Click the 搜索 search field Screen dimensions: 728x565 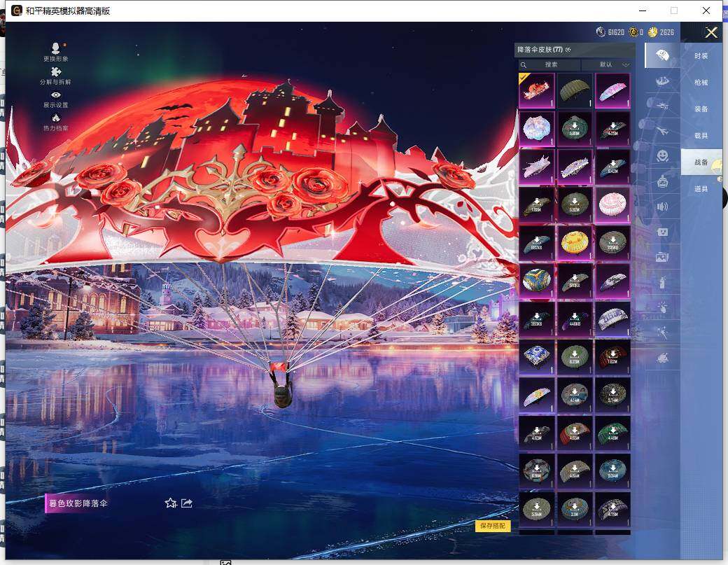pyautogui.click(x=551, y=64)
